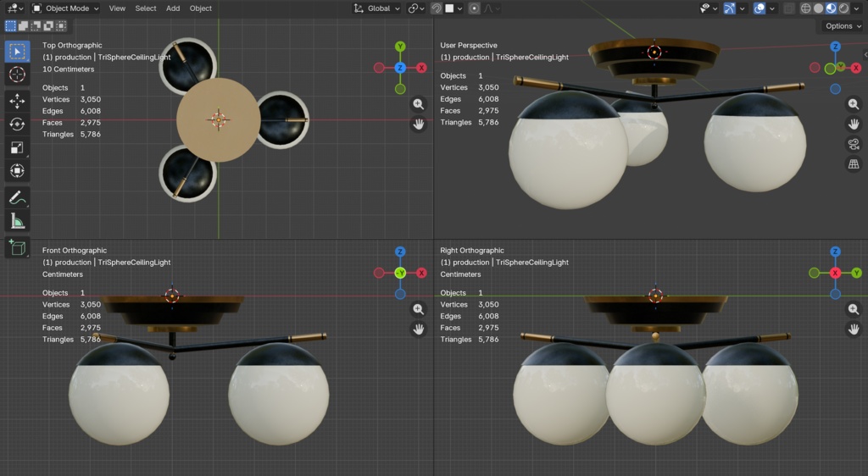Switch to material preview shading
Image resolution: width=868 pixels, height=476 pixels.
832,8
